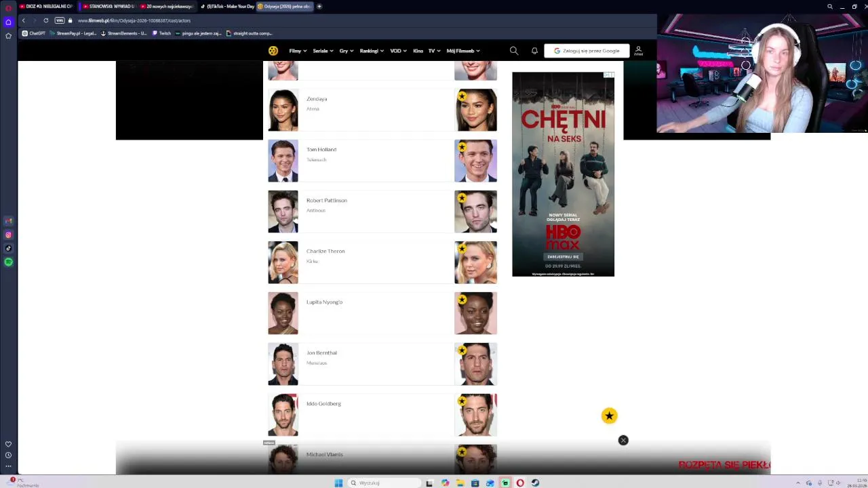Switch to the DIOZ #2 YouTube tab
The height and width of the screenshot is (488, 868).
[46, 6]
